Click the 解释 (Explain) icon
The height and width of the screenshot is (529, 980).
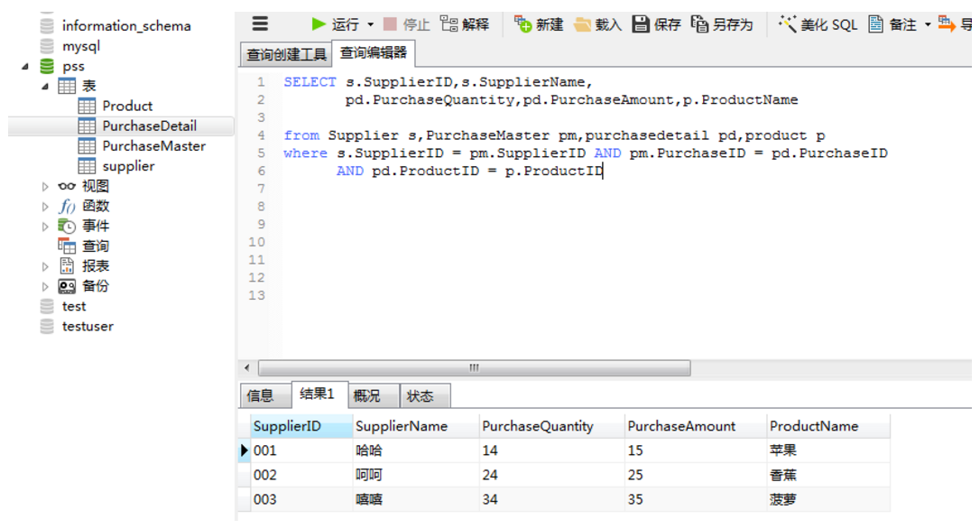(x=464, y=23)
